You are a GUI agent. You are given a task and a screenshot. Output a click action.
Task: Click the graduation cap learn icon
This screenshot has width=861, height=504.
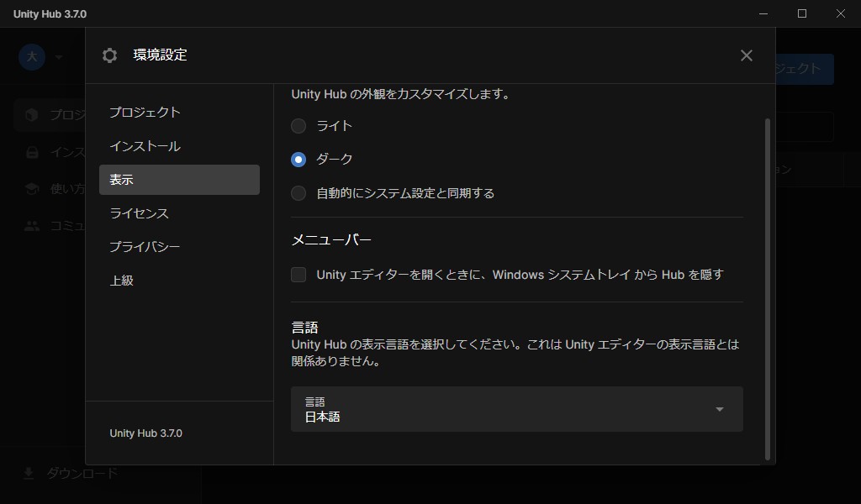coord(32,189)
